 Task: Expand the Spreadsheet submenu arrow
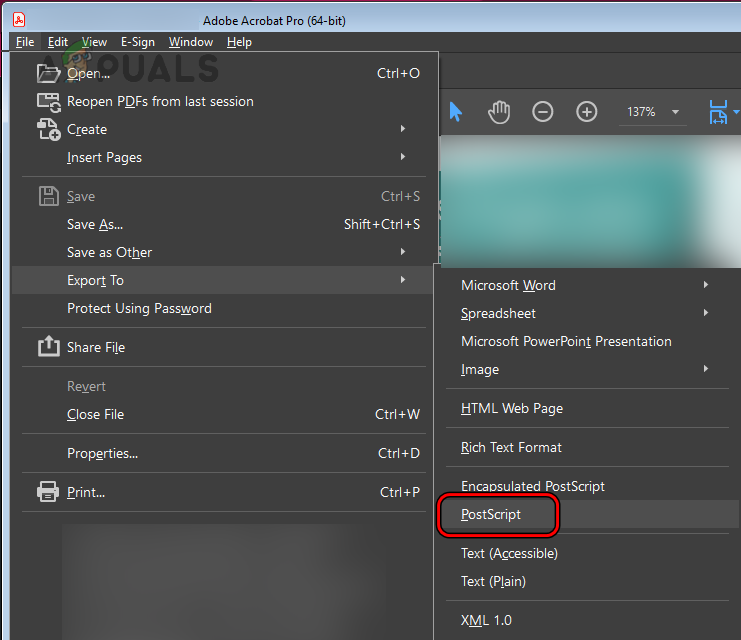(x=706, y=312)
